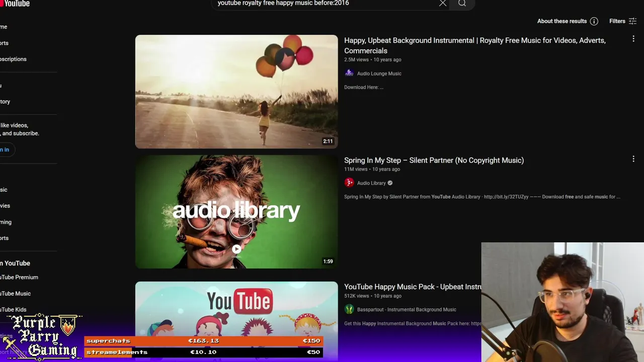Open the YouTube Happy Music Pack title link
The width and height of the screenshot is (644, 362).
point(413,287)
